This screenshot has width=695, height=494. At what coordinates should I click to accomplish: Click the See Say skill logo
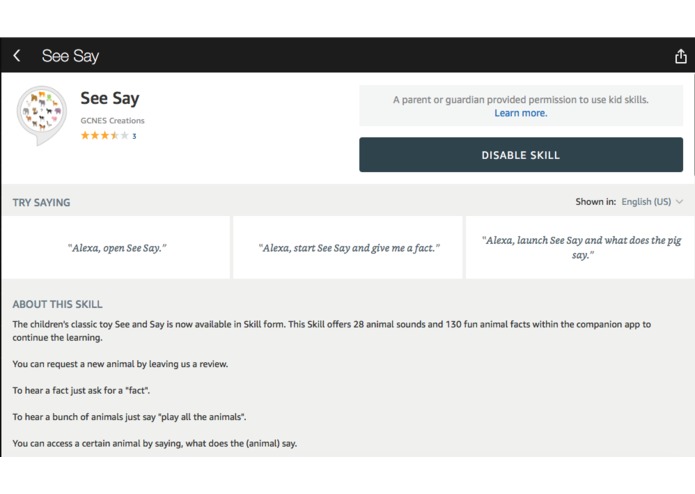pos(42,115)
